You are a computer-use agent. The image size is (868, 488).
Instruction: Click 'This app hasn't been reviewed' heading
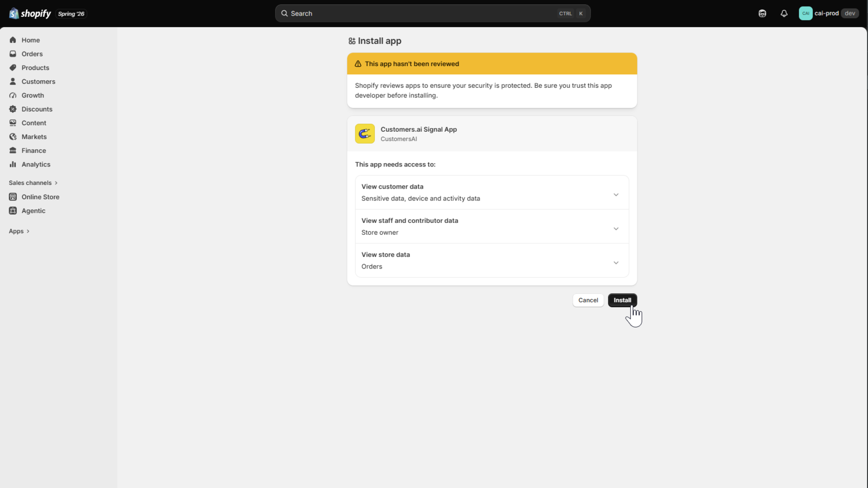click(412, 64)
